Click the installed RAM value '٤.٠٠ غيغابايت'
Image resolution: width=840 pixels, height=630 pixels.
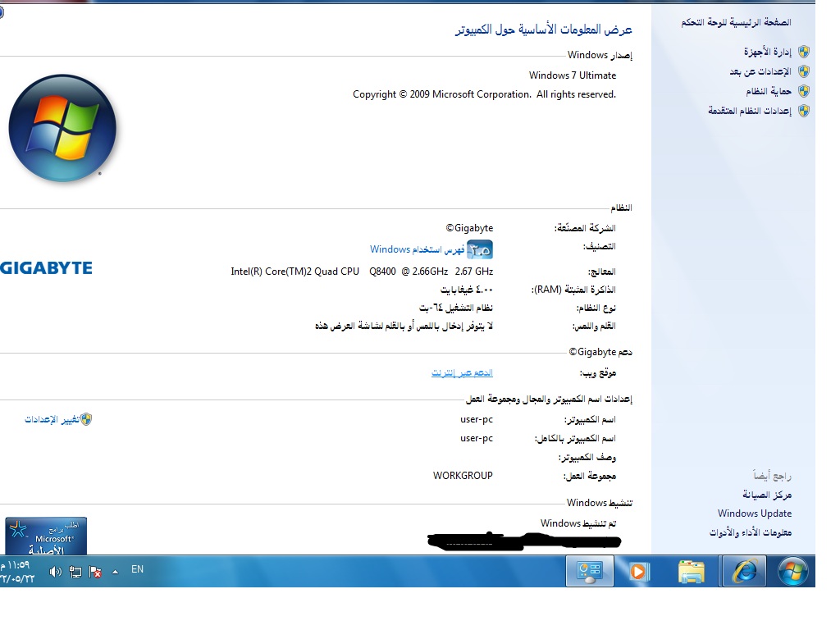[x=467, y=290]
